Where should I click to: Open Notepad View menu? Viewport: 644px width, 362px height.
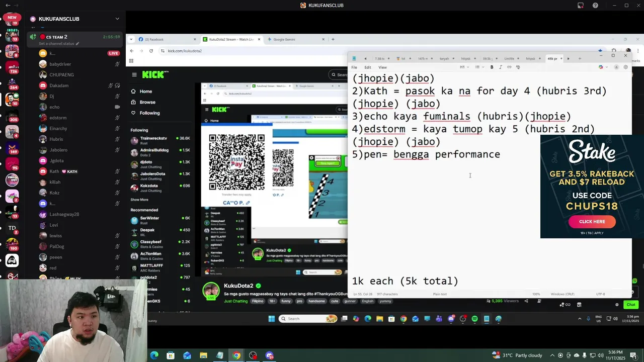point(382,67)
